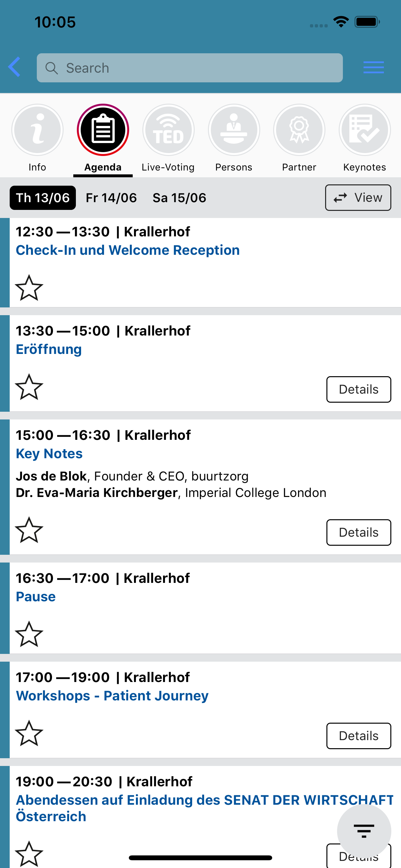Screen dimensions: 401x868
Task: Open the hamburger menu
Action: 373,67
